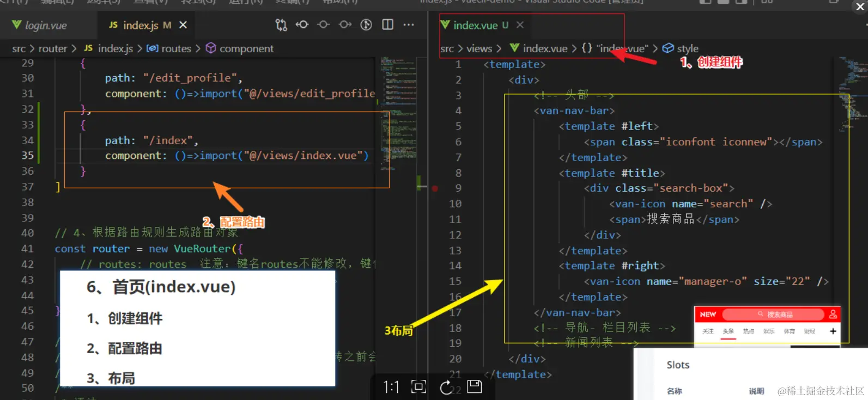Click the path: "/index" code line
This screenshot has height=400, width=868.
[151, 140]
